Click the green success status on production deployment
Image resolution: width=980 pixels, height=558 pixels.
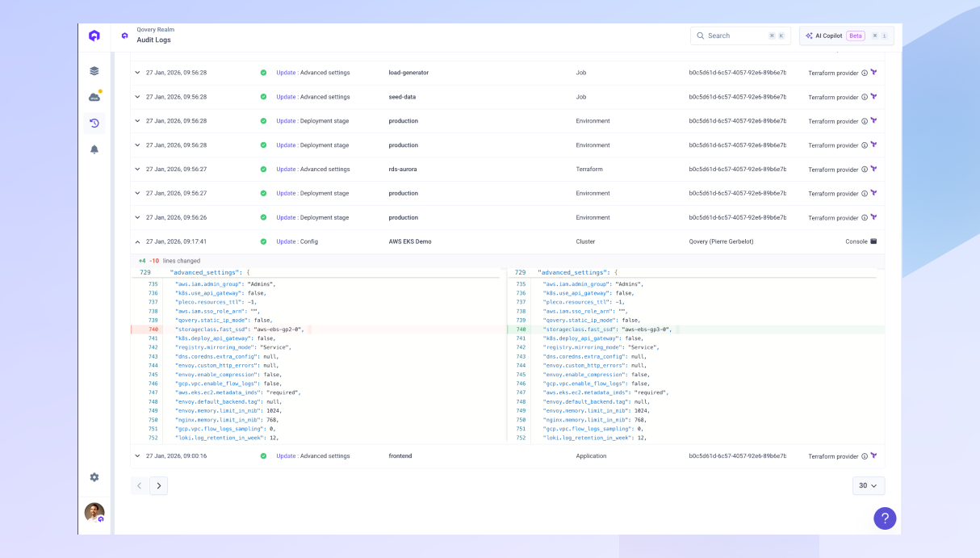pos(263,120)
